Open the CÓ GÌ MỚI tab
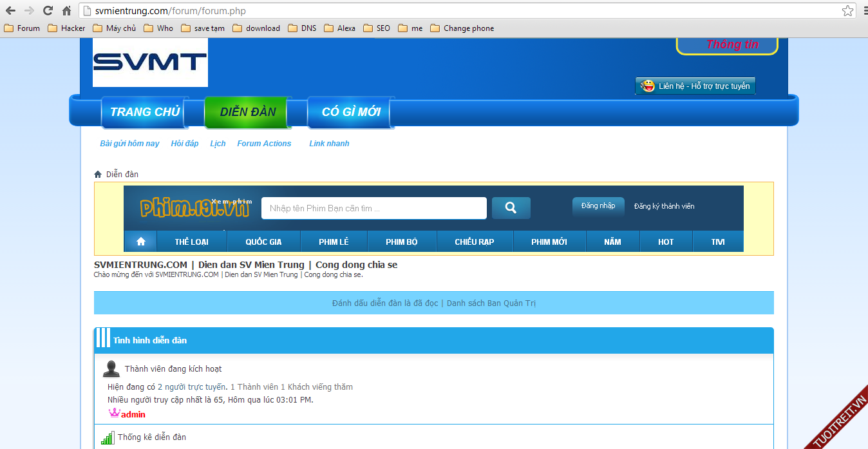 [351, 112]
